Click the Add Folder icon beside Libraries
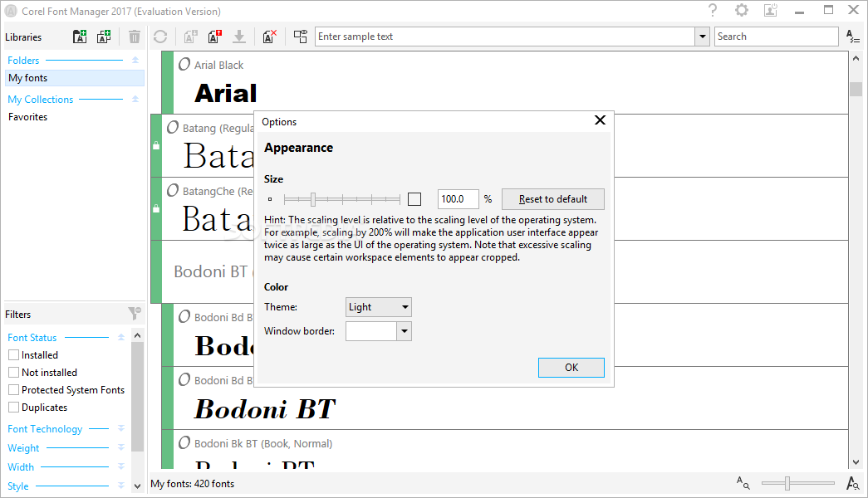This screenshot has width=868, height=498. pos(80,37)
